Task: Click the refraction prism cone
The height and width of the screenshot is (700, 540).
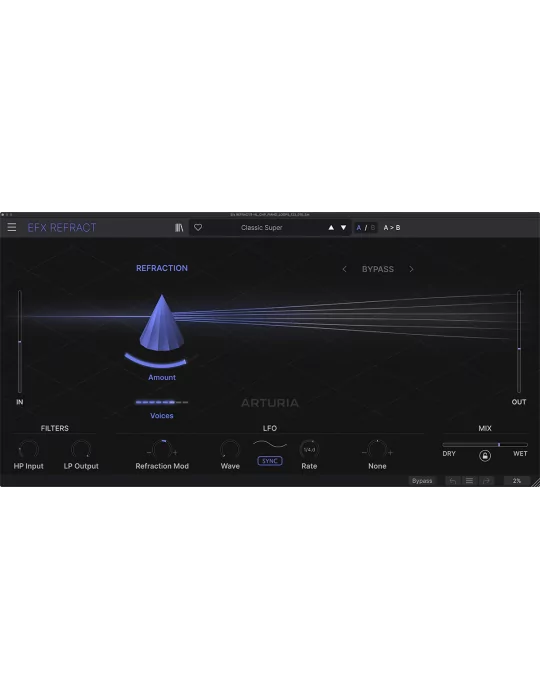Action: tap(162, 322)
